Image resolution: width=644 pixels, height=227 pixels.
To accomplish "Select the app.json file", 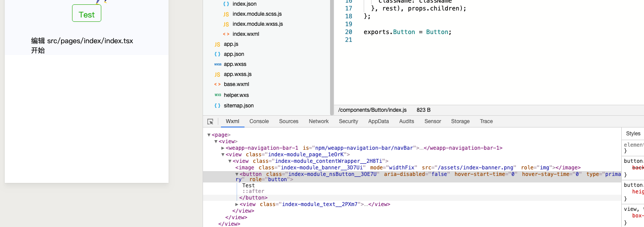I will click(x=234, y=54).
